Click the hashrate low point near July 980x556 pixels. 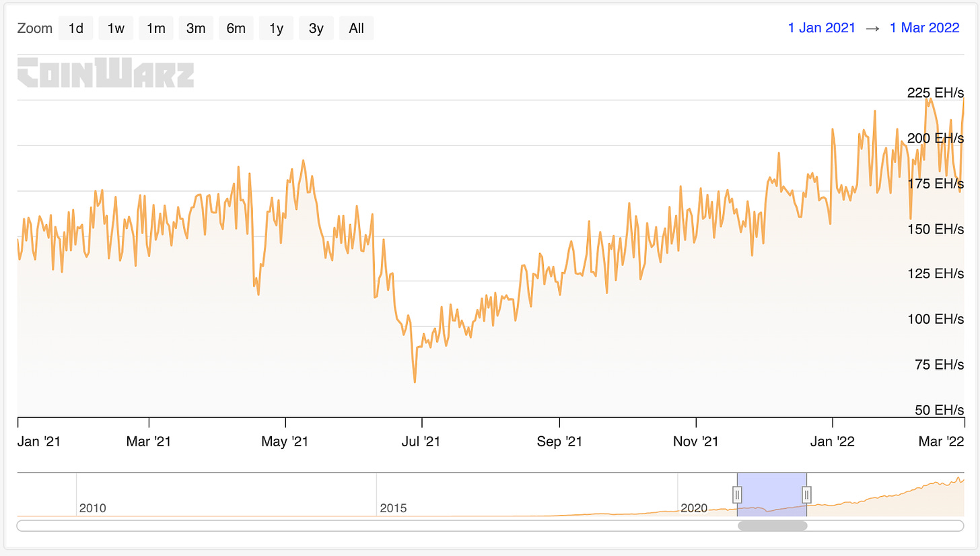point(415,382)
